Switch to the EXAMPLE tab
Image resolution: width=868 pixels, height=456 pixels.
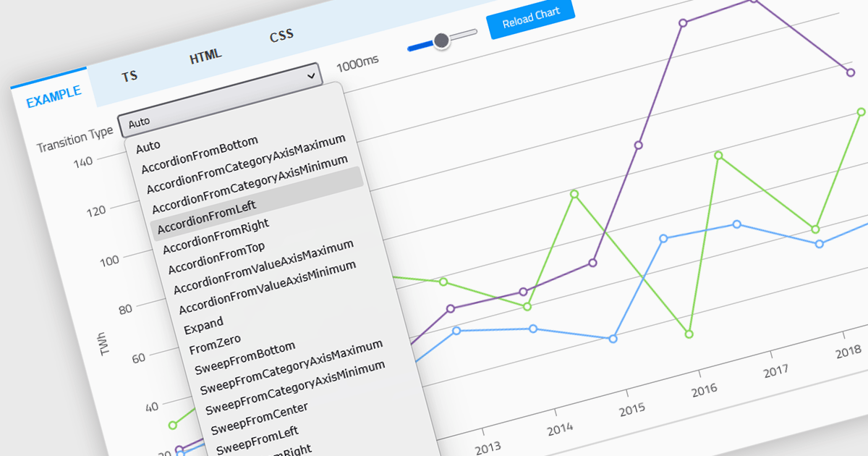(x=54, y=97)
